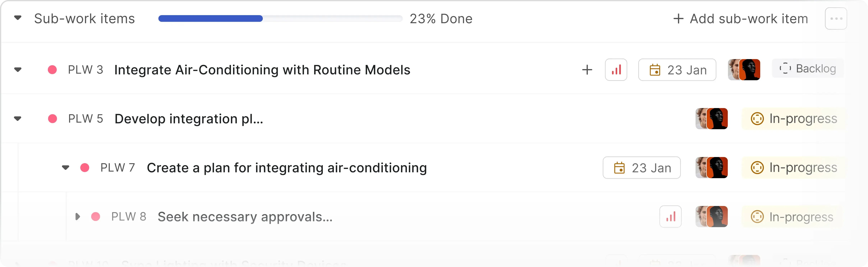Image resolution: width=868 pixels, height=267 pixels.
Task: Click the plus icon on PLW 3 row
Action: coord(587,70)
